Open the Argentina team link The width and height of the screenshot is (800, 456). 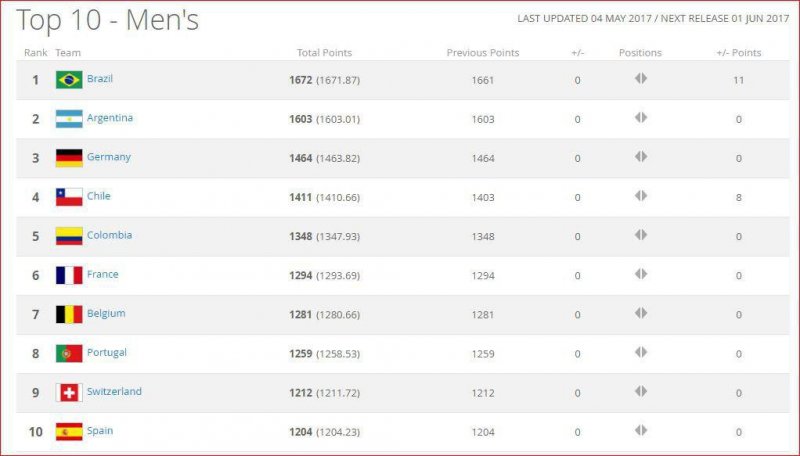pyautogui.click(x=110, y=118)
